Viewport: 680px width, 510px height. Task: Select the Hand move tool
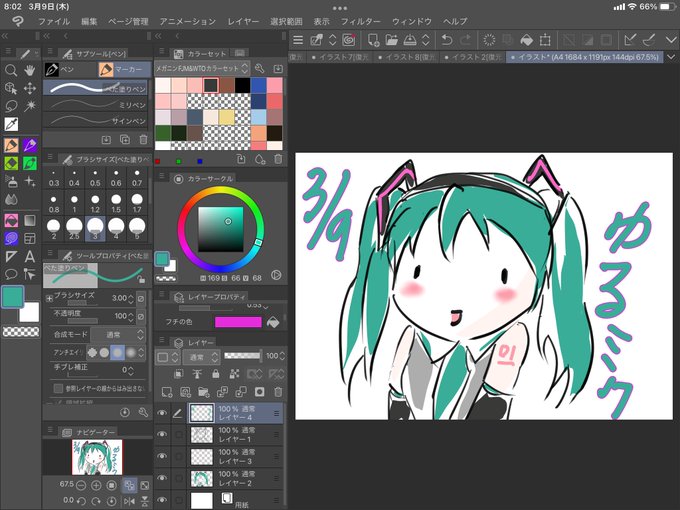coord(29,70)
